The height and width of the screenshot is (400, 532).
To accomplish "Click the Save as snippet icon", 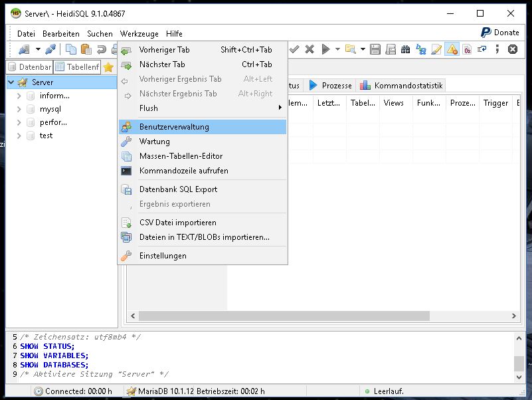I will click(x=391, y=50).
